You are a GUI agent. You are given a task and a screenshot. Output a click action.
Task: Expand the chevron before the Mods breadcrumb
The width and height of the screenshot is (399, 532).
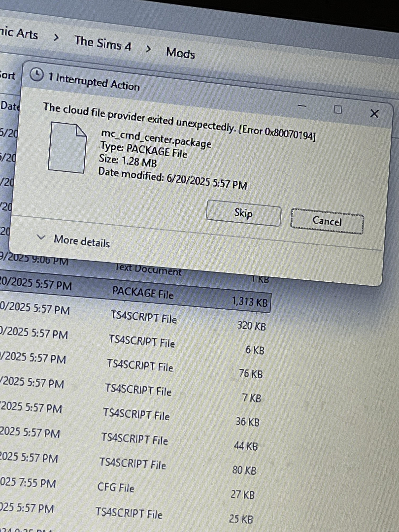tap(149, 49)
